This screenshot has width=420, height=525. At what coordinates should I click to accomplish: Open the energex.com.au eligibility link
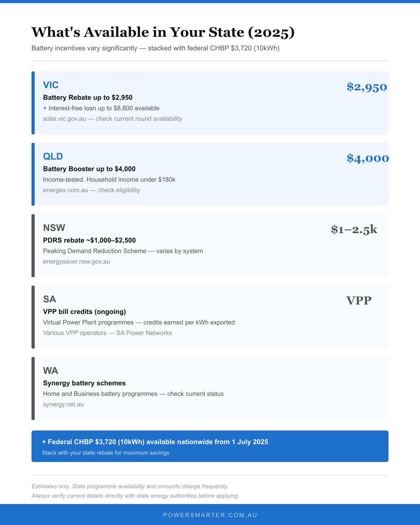[x=66, y=190]
